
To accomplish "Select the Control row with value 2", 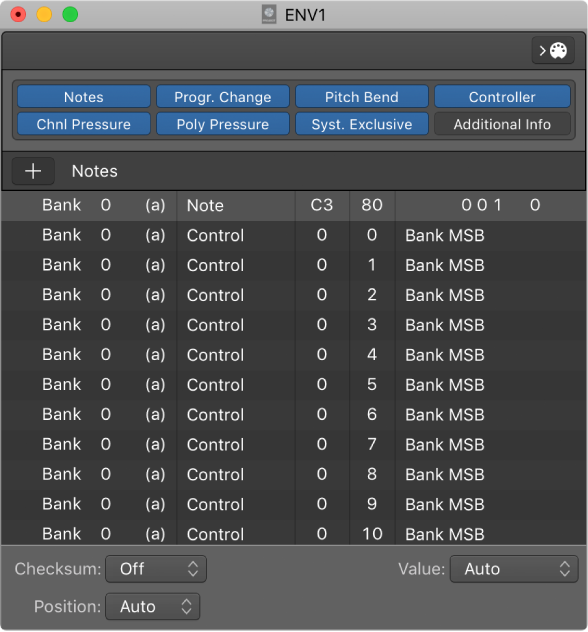I will pyautogui.click(x=294, y=295).
